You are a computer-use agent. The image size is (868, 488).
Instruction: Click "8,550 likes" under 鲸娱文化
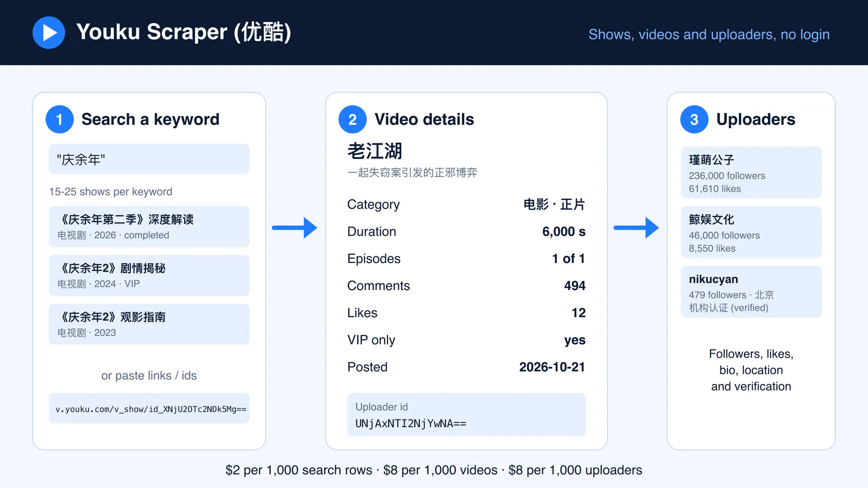pyautogui.click(x=712, y=249)
